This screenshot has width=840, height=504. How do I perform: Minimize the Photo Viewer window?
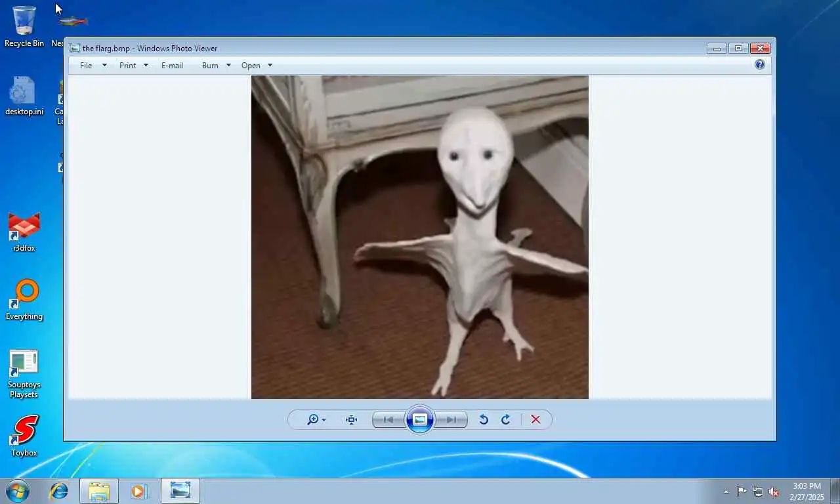pos(717,48)
